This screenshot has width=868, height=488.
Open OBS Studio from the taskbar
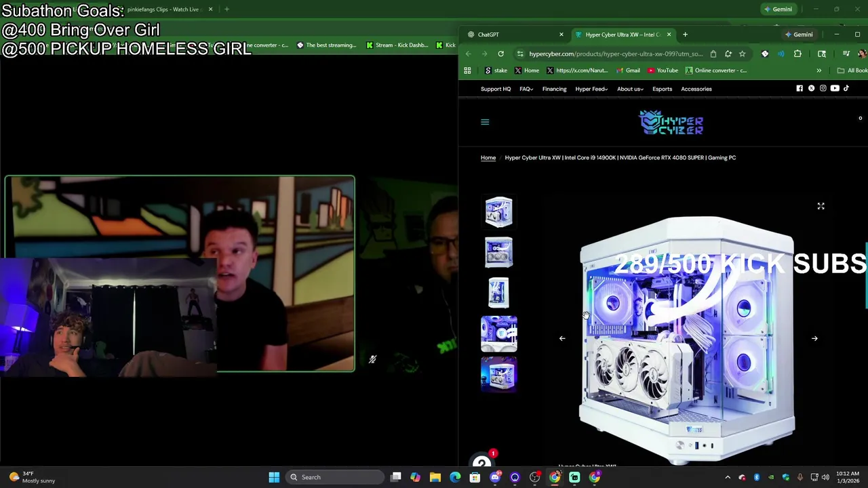(x=534, y=477)
